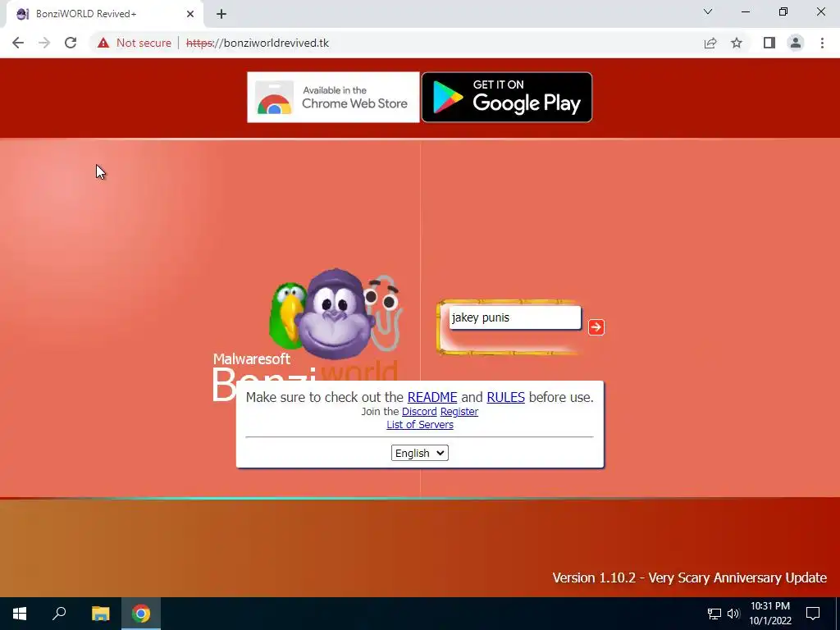Open the tab search chevron
This screenshot has width=840, height=630.
pyautogui.click(x=708, y=11)
